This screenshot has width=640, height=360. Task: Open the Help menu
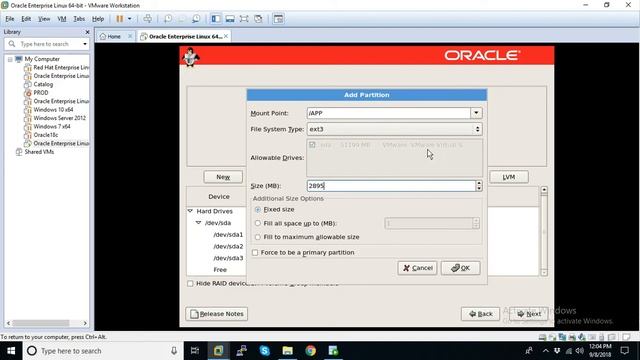tap(98, 19)
